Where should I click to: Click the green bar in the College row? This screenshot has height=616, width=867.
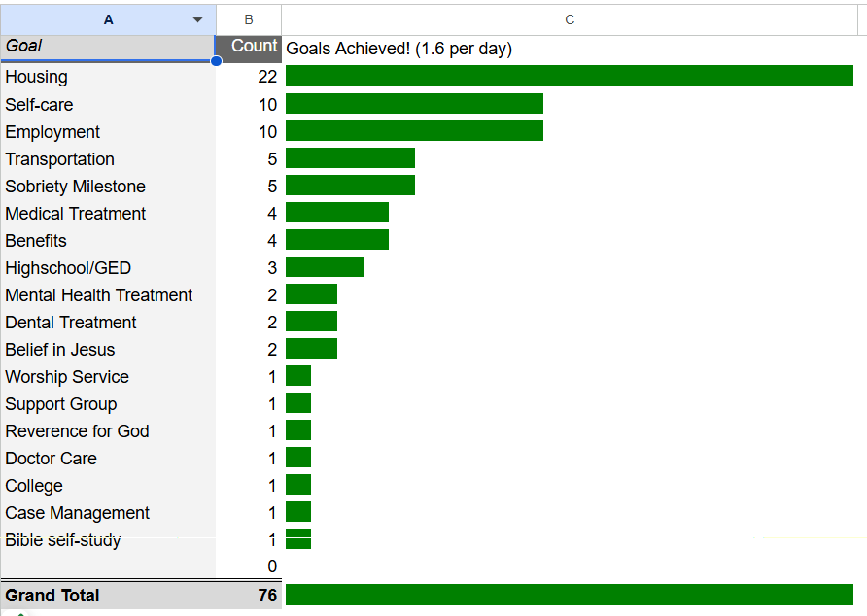click(x=298, y=485)
